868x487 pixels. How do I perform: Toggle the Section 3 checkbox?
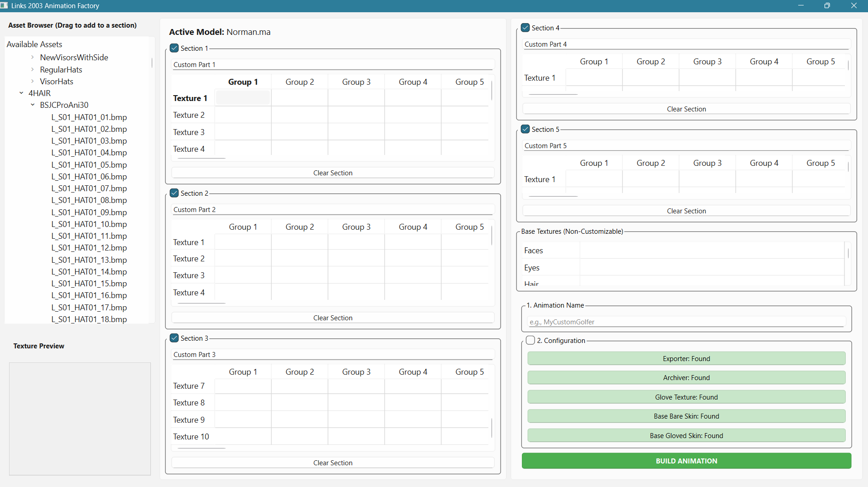[174, 338]
